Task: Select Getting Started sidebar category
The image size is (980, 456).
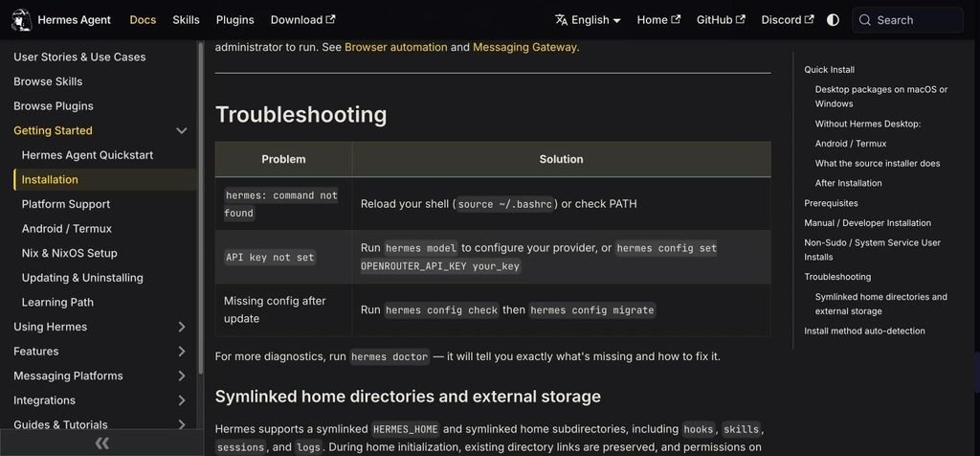Action: click(54, 130)
